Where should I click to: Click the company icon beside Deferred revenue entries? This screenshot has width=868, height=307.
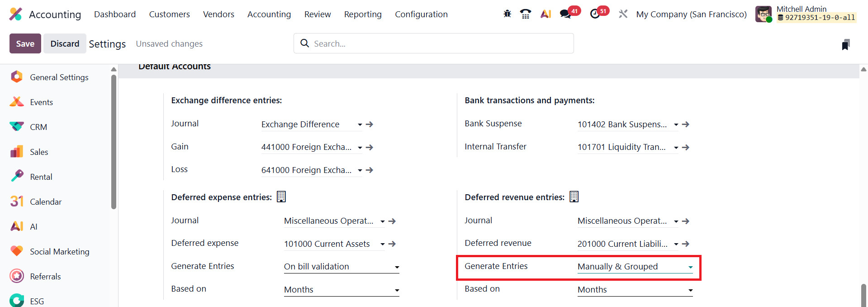(x=574, y=197)
